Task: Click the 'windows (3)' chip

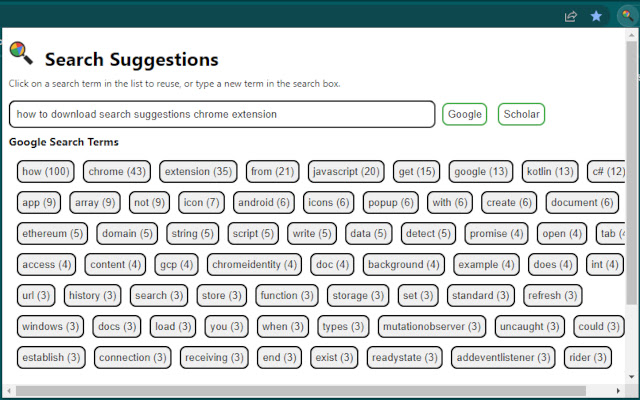Action: pos(50,327)
